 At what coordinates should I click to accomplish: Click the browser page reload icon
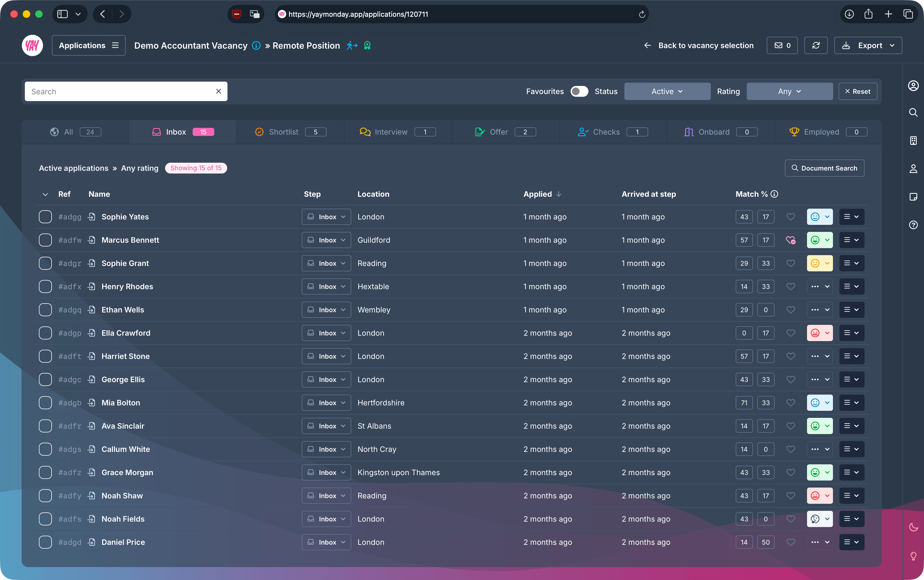pos(642,14)
